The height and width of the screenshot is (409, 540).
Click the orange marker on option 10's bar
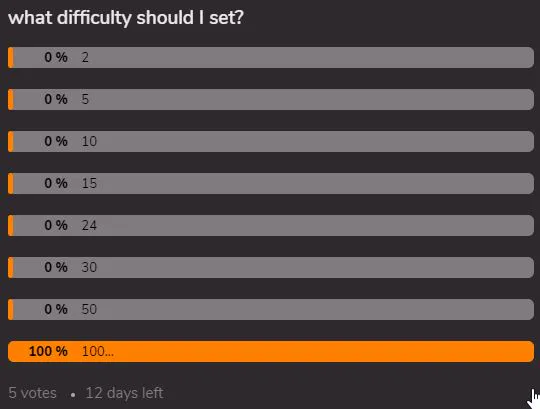11,141
